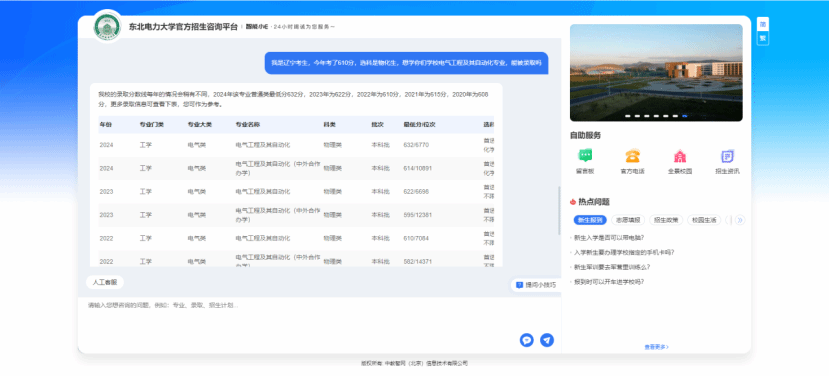Switch to simplified Chinese 简 button
830x376 pixels.
point(763,24)
